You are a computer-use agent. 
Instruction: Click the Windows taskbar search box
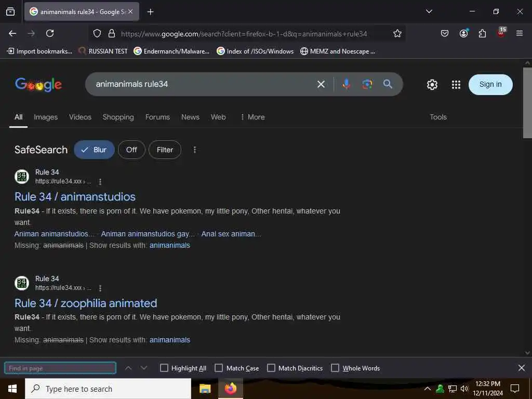[x=108, y=389]
